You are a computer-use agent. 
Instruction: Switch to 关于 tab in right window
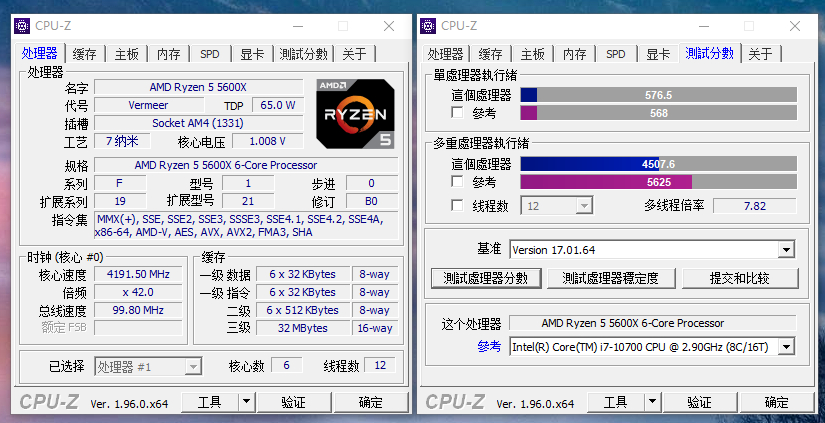(x=760, y=54)
